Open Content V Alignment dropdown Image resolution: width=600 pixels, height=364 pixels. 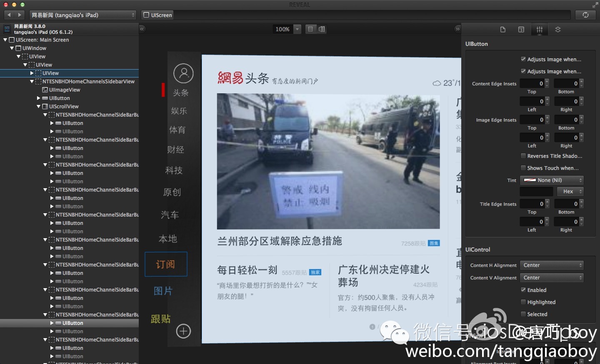(x=552, y=278)
